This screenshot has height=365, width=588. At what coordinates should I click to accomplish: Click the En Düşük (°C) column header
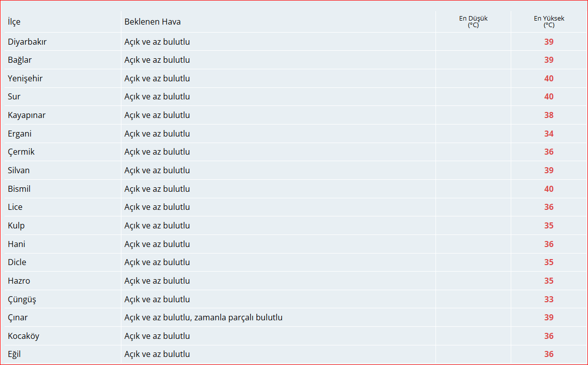pos(473,22)
